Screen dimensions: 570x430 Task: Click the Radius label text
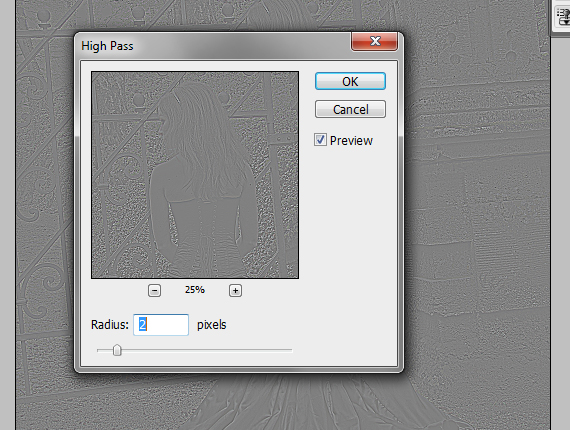click(x=110, y=325)
